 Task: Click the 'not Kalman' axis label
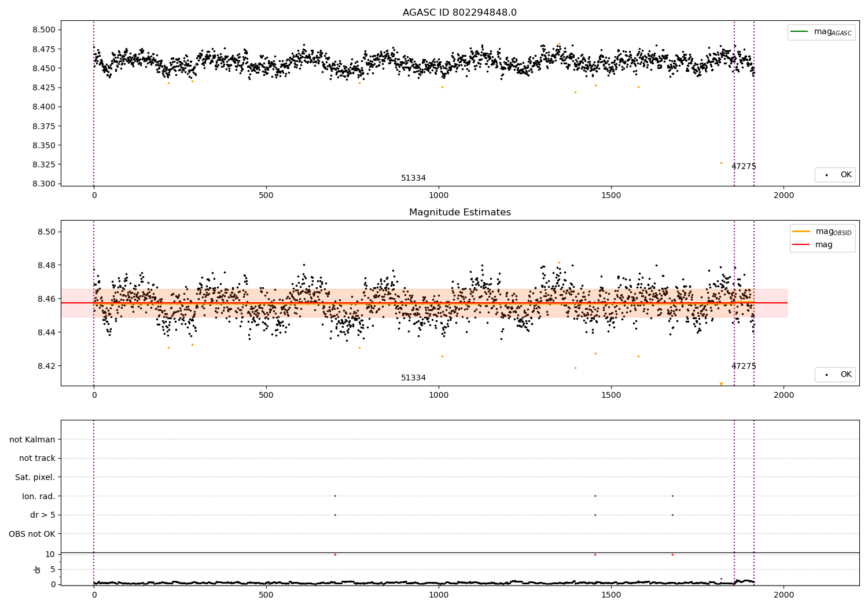[x=32, y=439]
